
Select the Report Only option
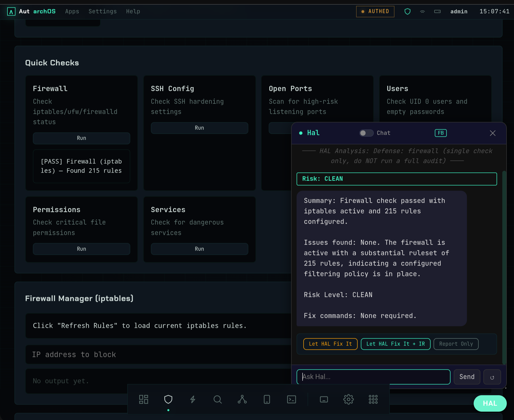(x=456, y=344)
